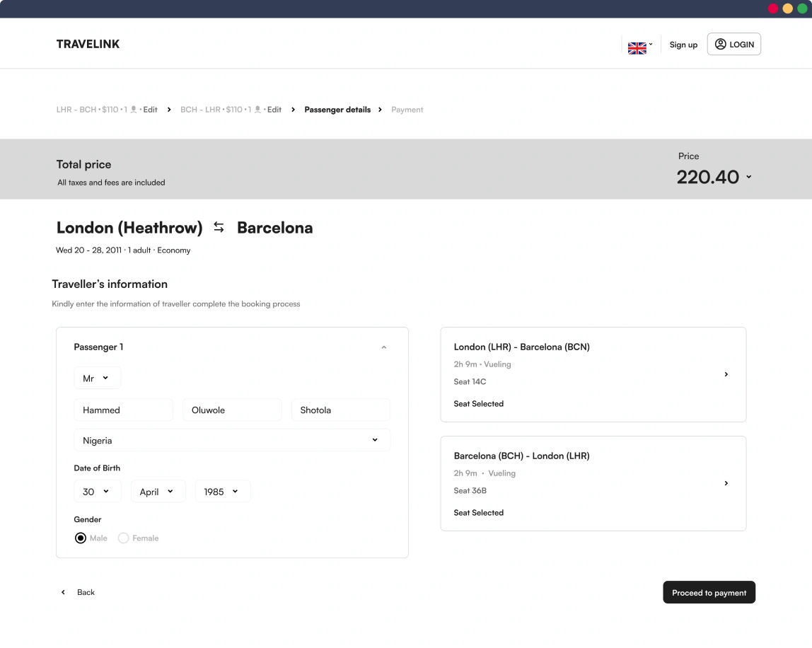Click the Sign up link
812x648 pixels.
(x=683, y=45)
